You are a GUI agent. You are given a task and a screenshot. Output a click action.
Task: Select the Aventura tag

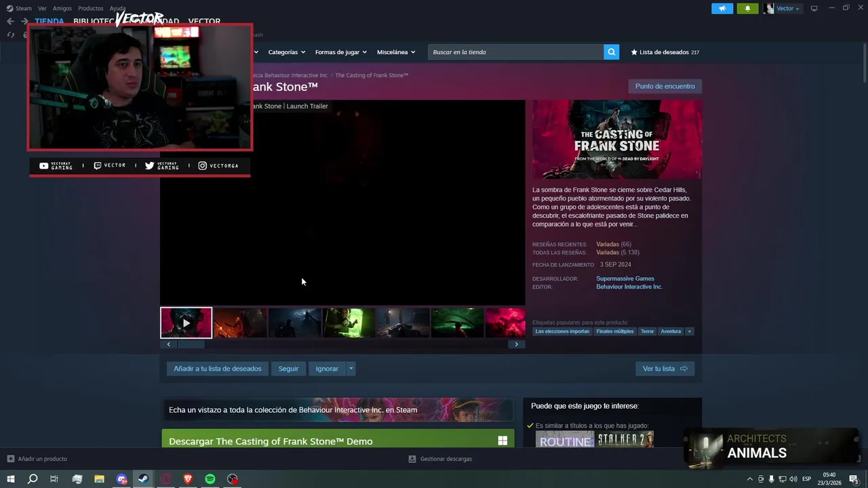[671, 331]
